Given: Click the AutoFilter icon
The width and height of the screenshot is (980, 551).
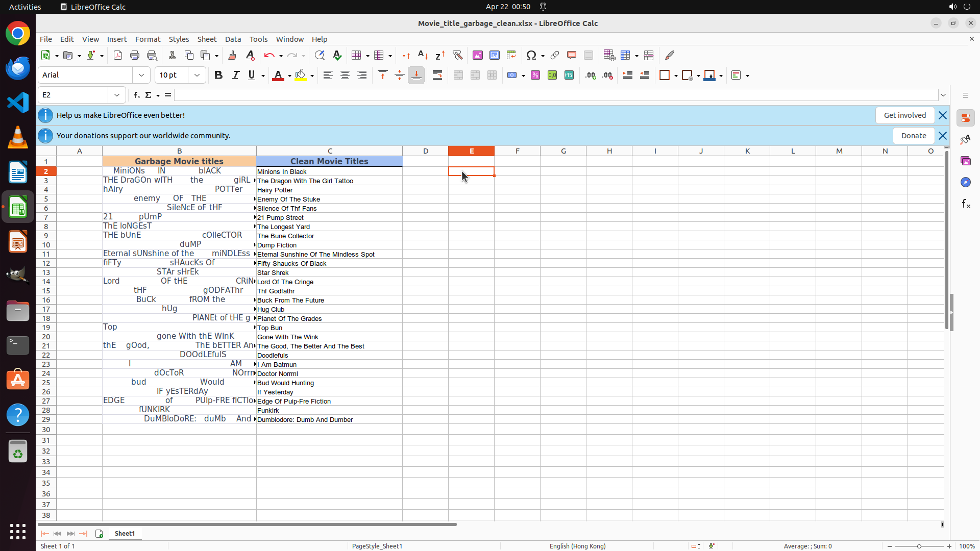Looking at the screenshot, I should 457,55.
